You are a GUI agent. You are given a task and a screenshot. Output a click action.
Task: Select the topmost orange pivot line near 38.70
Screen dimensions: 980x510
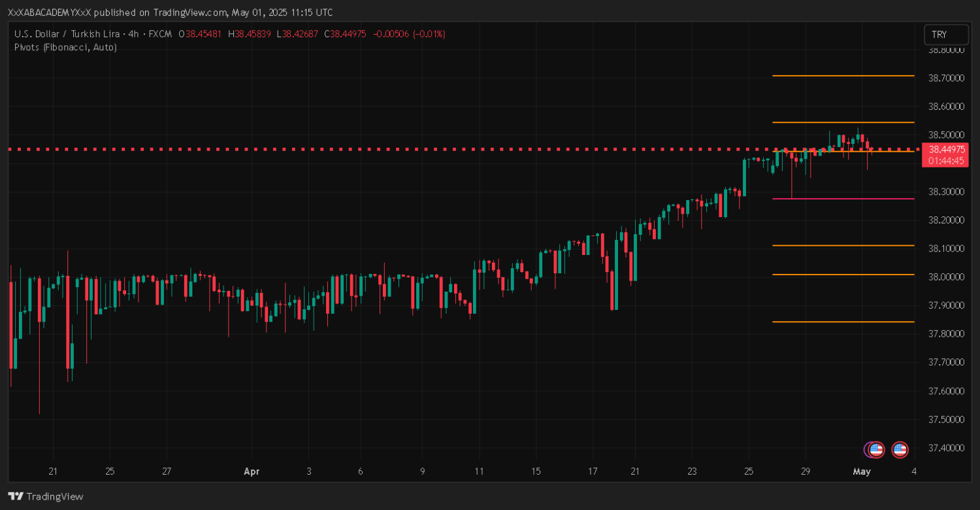[843, 76]
